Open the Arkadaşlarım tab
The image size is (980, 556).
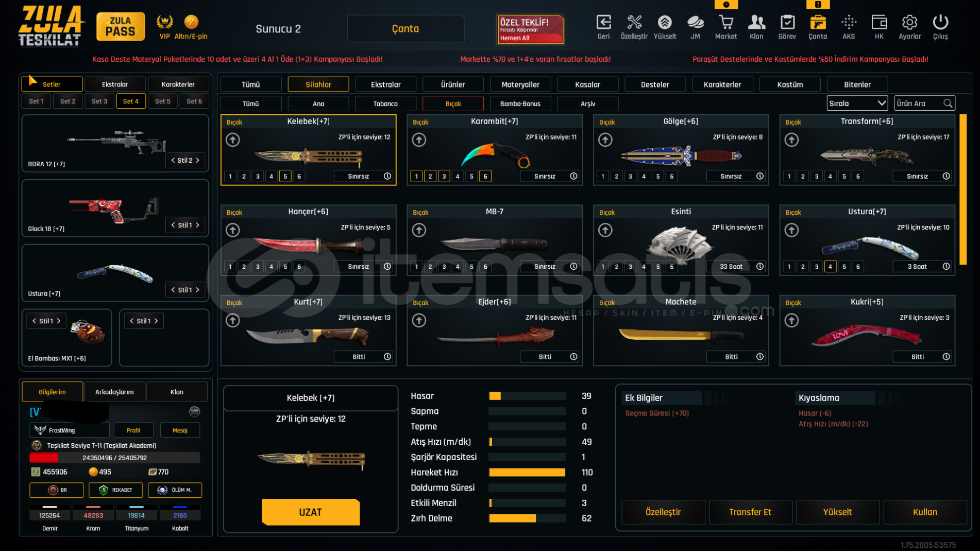[x=114, y=392]
